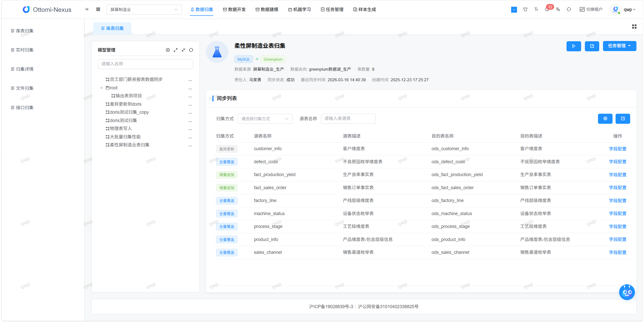The width and height of the screenshot is (644, 322).
Task: Switch to 数据归集 top menu
Action: [x=202, y=10]
